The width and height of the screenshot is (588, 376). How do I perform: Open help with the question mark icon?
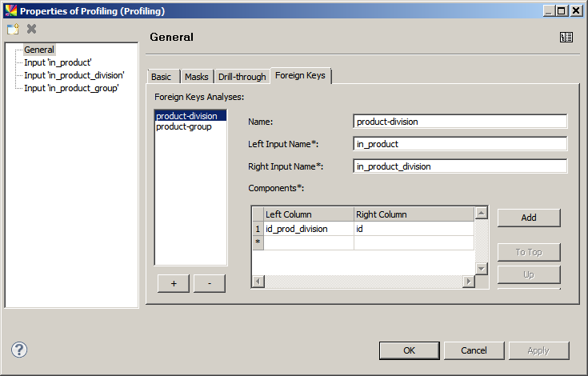click(19, 350)
